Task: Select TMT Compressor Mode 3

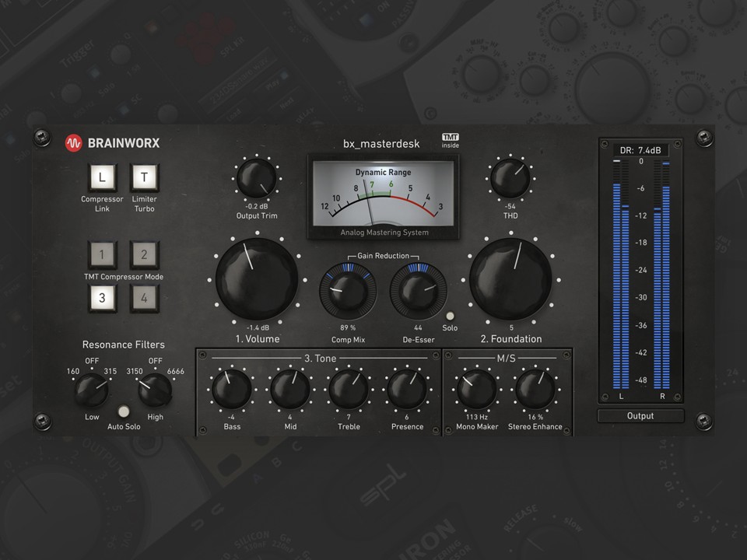Action: [x=102, y=298]
